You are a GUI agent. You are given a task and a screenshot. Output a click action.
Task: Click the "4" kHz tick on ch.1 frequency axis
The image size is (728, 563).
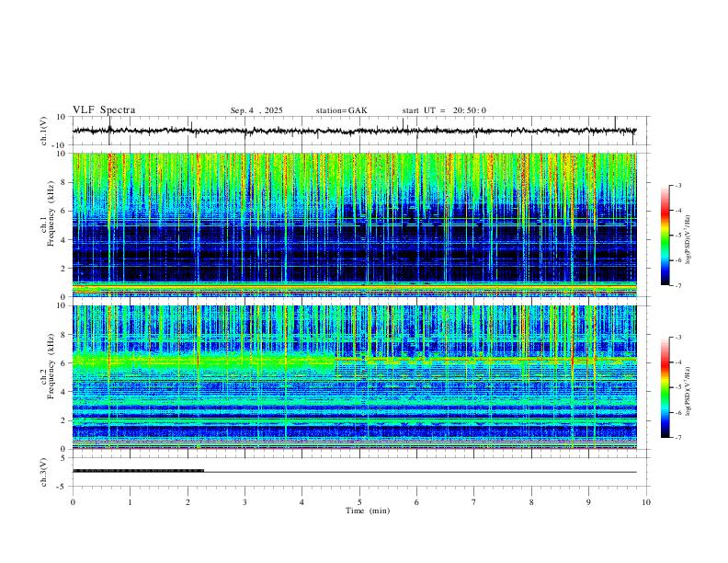63,240
